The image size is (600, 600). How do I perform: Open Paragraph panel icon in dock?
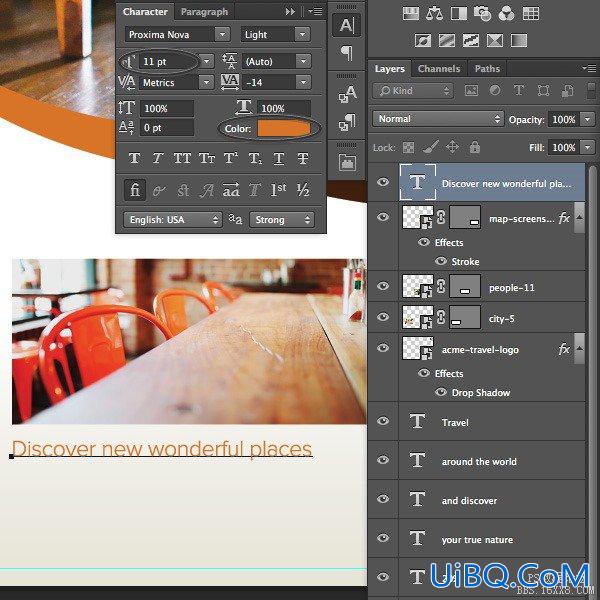click(x=347, y=53)
